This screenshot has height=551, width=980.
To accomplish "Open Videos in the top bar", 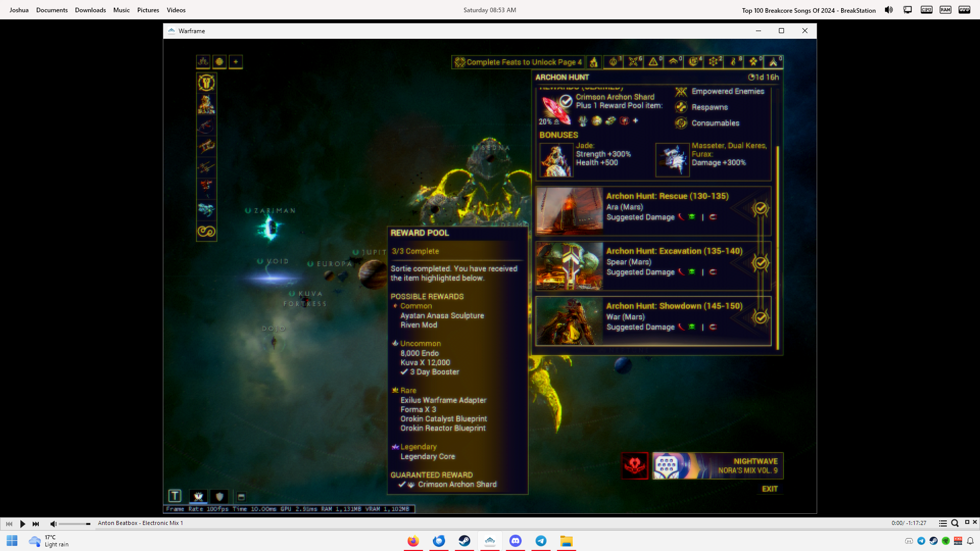I will tap(176, 10).
